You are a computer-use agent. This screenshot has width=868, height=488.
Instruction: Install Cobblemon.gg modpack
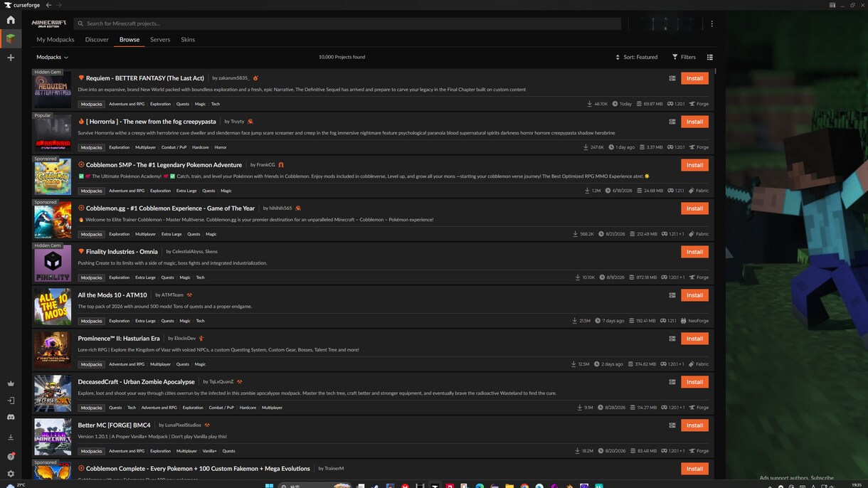pos(694,208)
